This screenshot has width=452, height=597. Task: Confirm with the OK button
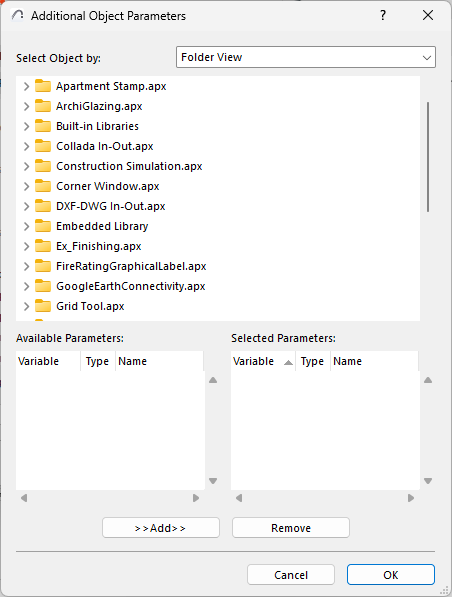point(391,575)
